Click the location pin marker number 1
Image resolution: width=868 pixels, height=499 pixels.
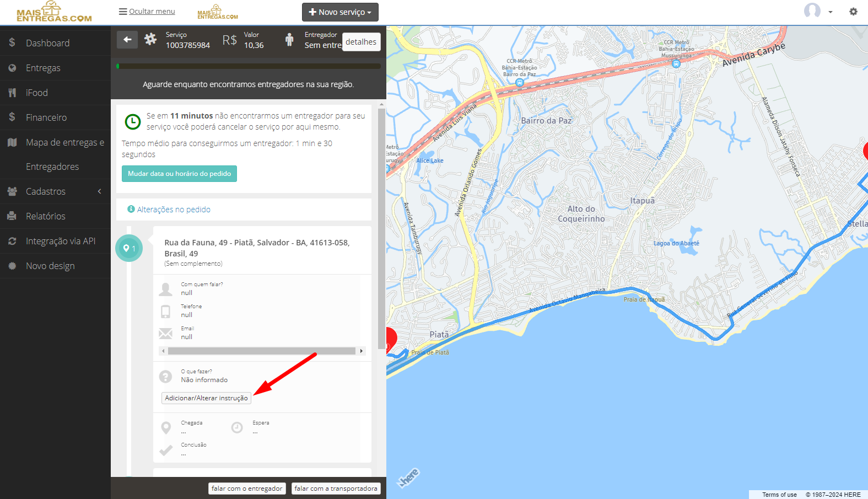(x=129, y=248)
